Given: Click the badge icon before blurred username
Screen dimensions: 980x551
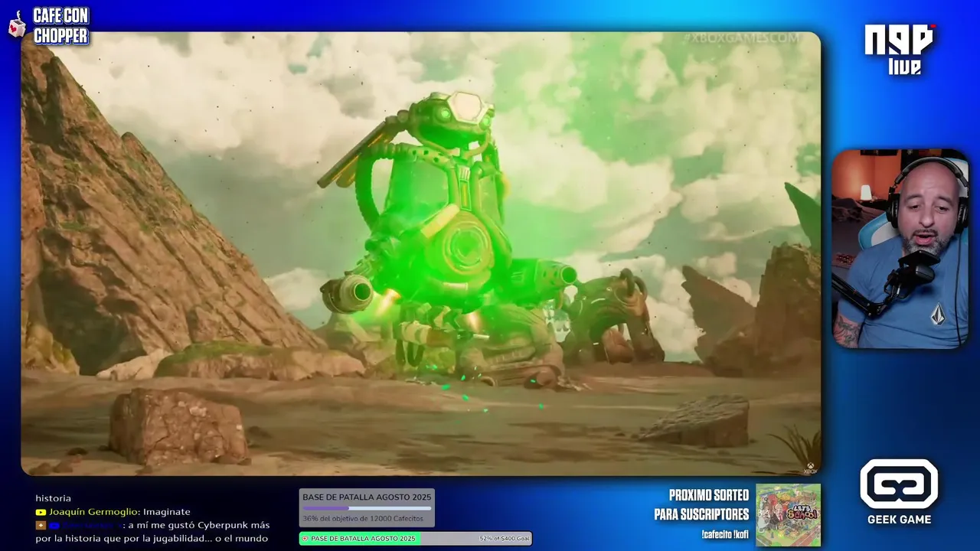Looking at the screenshot, I should pos(41,526).
